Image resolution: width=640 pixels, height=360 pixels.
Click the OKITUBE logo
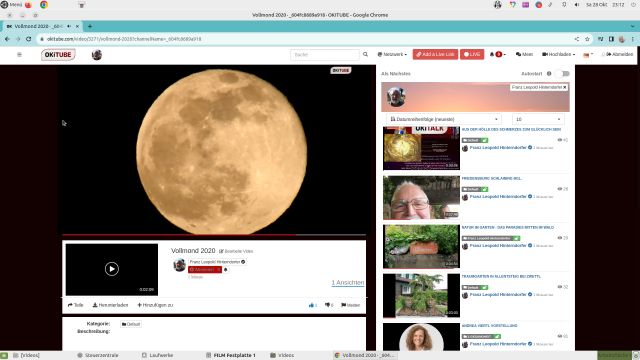pyautogui.click(x=58, y=55)
